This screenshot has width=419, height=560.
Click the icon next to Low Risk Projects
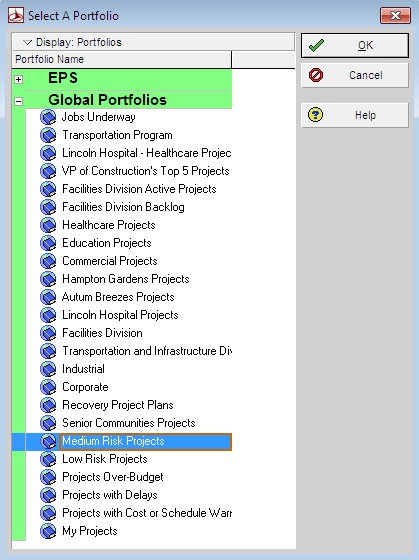(x=48, y=459)
